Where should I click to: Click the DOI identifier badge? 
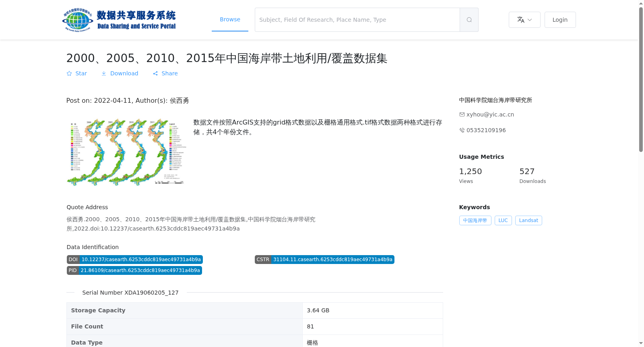point(135,260)
